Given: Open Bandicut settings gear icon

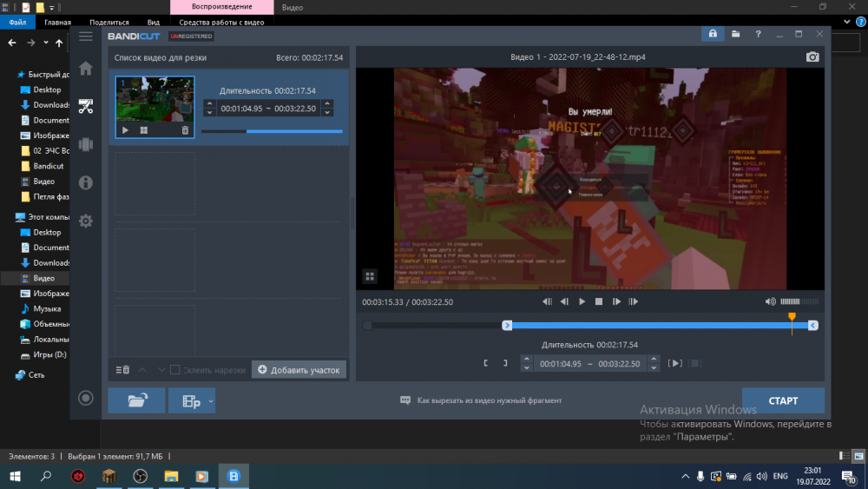Looking at the screenshot, I should click(86, 221).
